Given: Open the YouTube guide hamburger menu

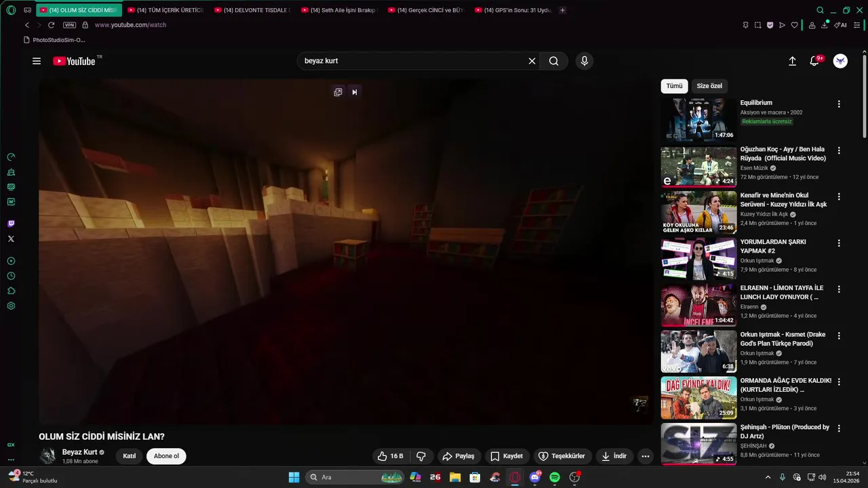Looking at the screenshot, I should click(x=37, y=61).
